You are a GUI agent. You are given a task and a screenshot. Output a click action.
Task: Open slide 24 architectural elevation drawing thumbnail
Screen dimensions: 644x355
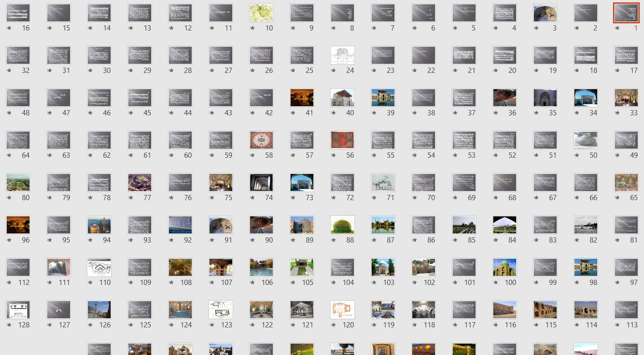tap(343, 55)
